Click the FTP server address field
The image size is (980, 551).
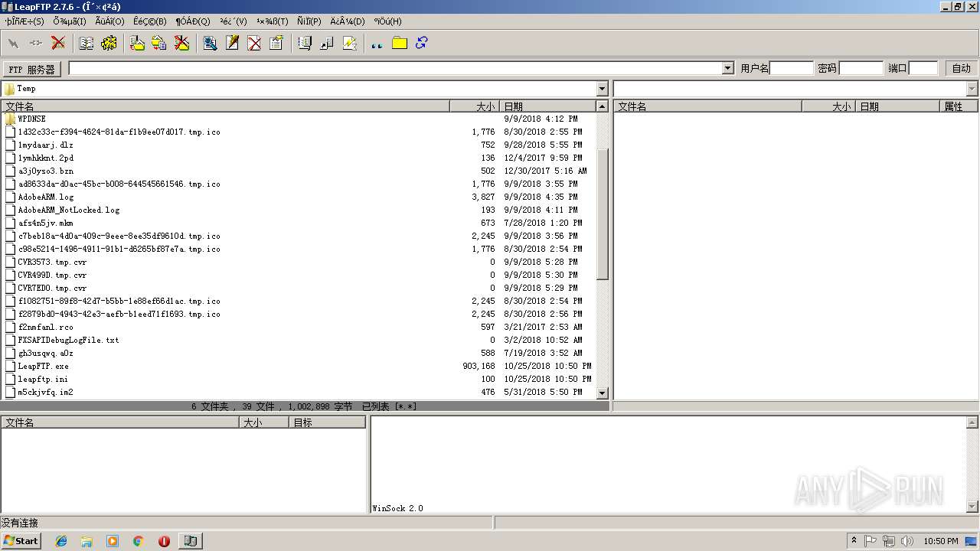pos(395,69)
